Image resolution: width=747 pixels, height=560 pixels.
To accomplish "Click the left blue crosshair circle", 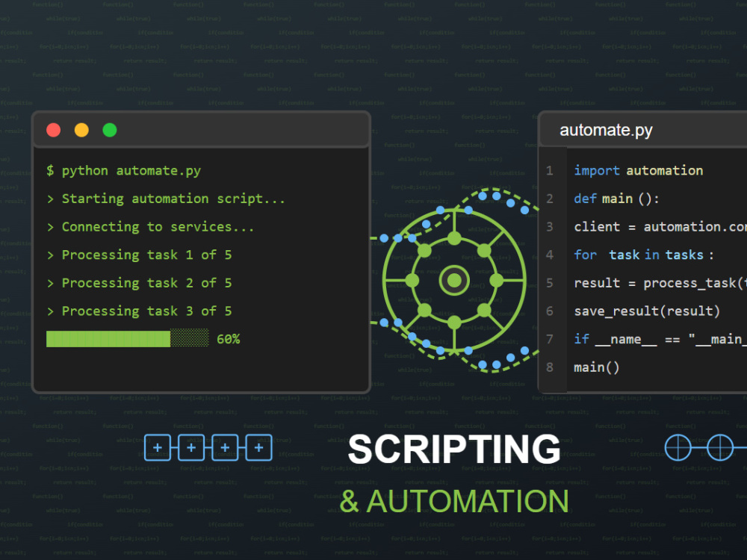I will [x=678, y=447].
